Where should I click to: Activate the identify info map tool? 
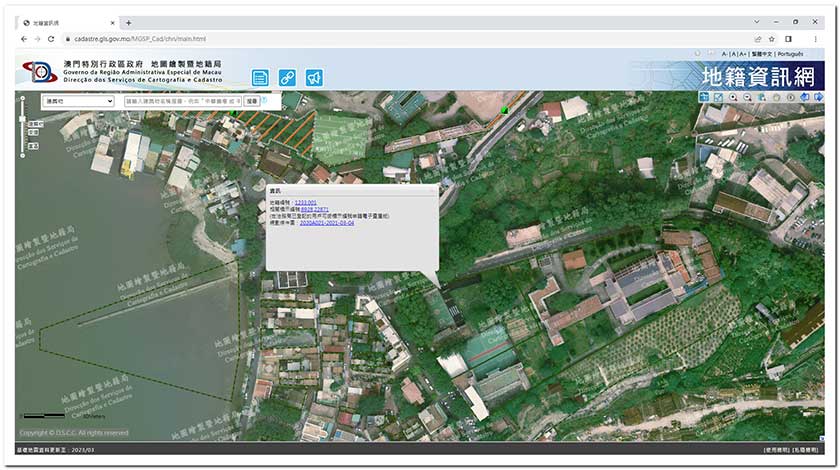pos(790,97)
